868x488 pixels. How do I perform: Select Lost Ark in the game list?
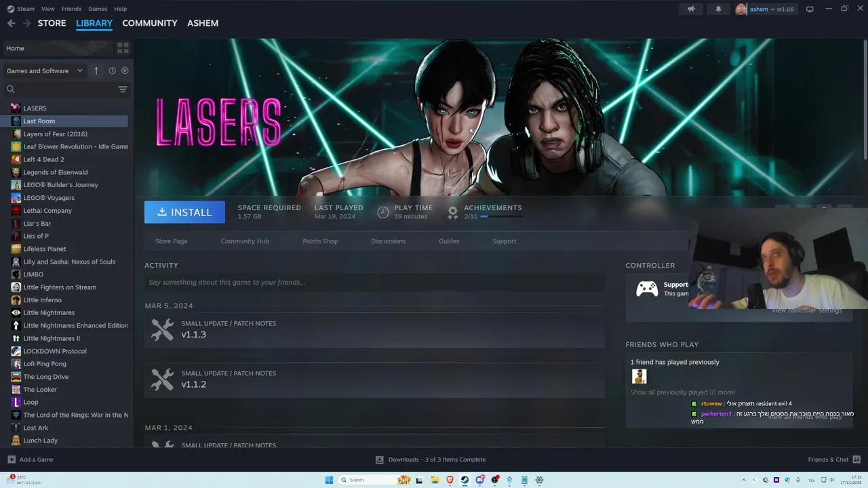point(35,428)
